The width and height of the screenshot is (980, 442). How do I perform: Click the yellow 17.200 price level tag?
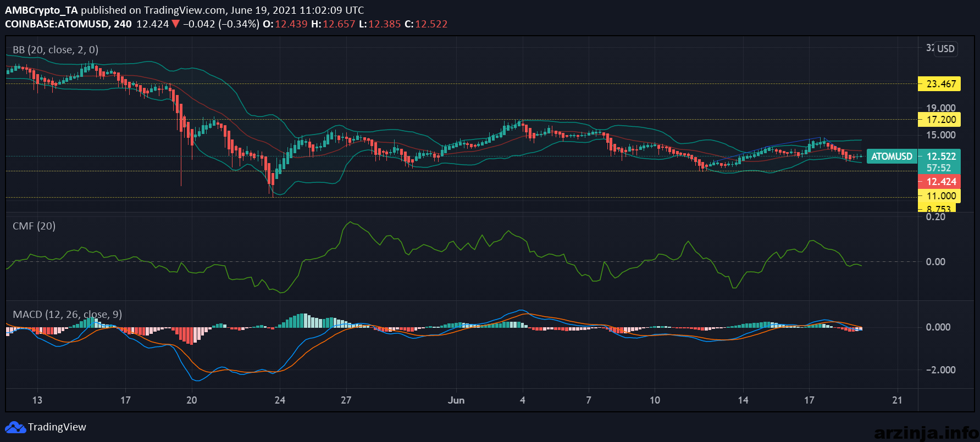[940, 120]
